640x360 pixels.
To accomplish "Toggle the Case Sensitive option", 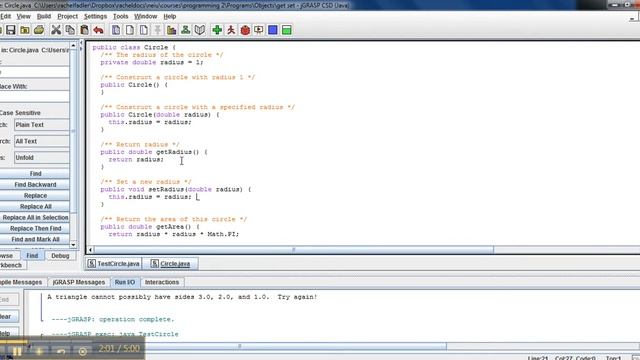I will tap(20, 113).
